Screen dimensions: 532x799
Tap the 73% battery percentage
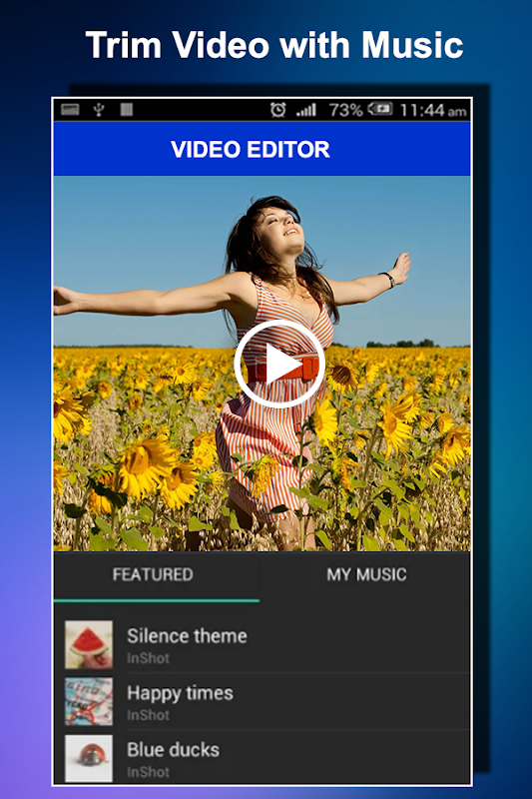(x=345, y=110)
